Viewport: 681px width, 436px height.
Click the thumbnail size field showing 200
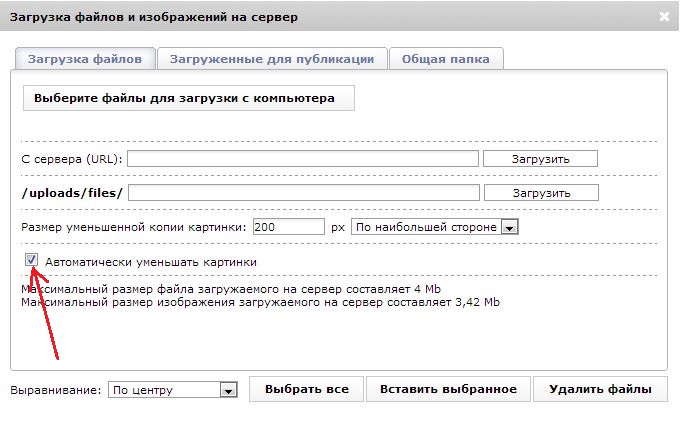pos(288,227)
